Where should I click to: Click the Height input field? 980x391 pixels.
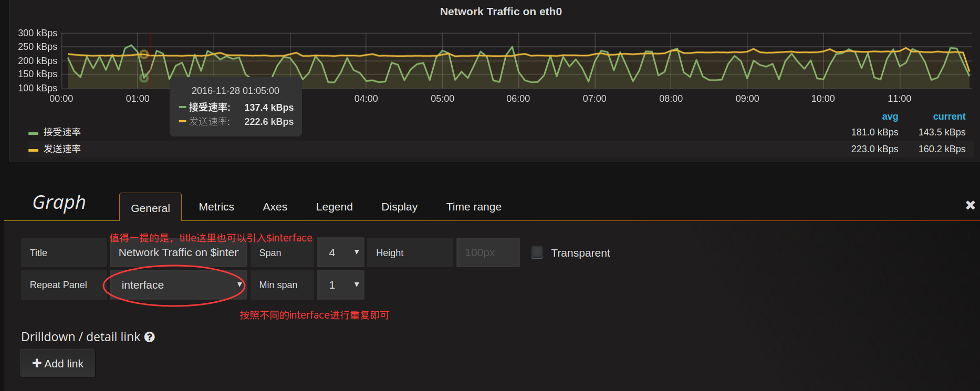click(487, 252)
